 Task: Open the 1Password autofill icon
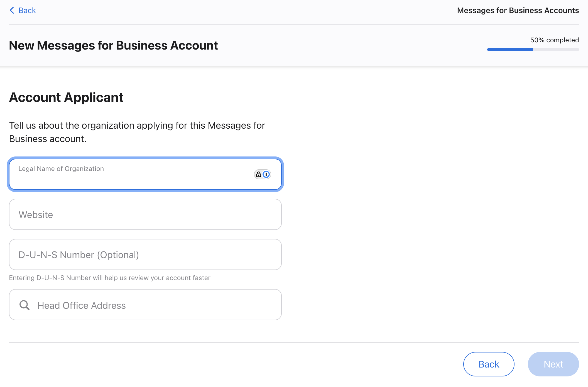tap(266, 174)
